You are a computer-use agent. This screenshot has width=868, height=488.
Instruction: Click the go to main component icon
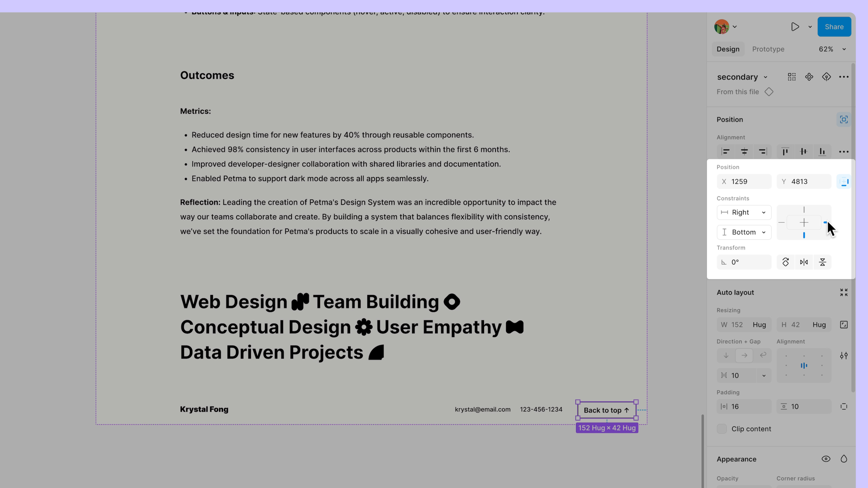(809, 77)
